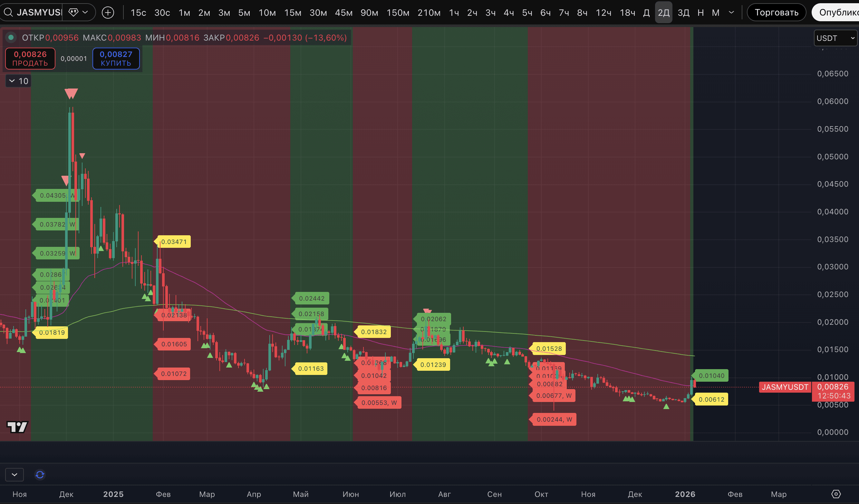The height and width of the screenshot is (504, 859).
Task: Collapse the indicators legend showing 10
Action: (x=18, y=81)
